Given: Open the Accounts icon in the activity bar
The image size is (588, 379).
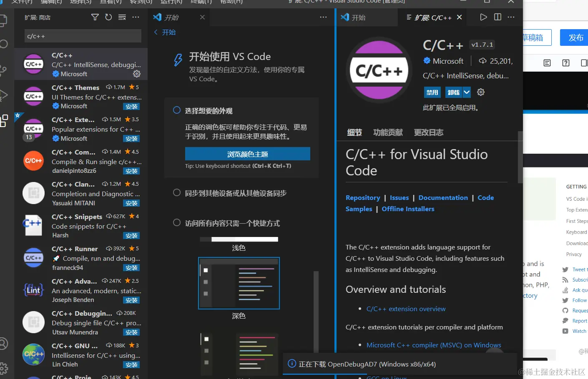Looking at the screenshot, I should click(x=4, y=344).
